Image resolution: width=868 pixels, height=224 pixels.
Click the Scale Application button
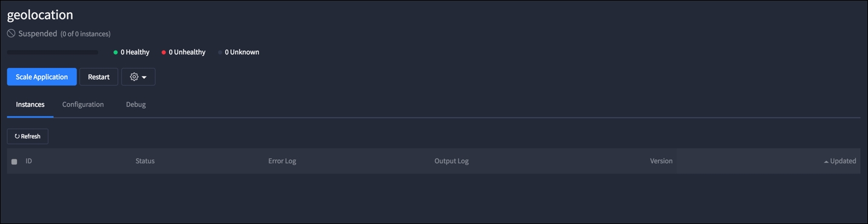coord(42,77)
